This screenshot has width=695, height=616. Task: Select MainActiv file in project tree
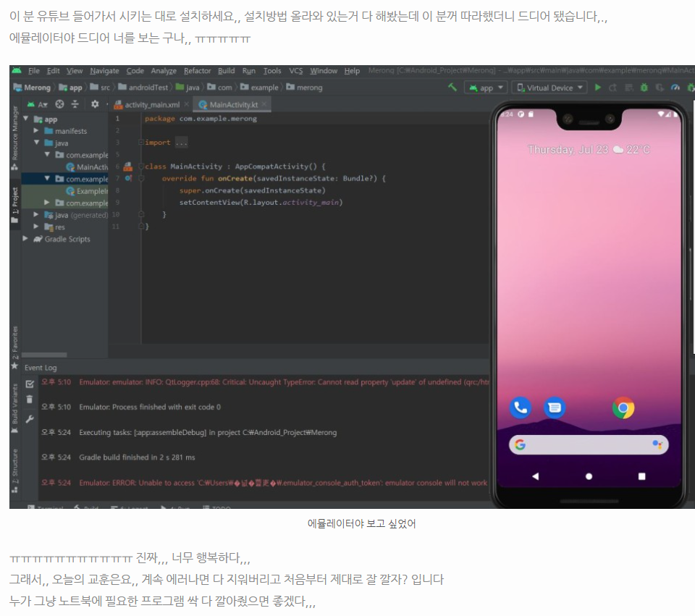pyautogui.click(x=88, y=167)
